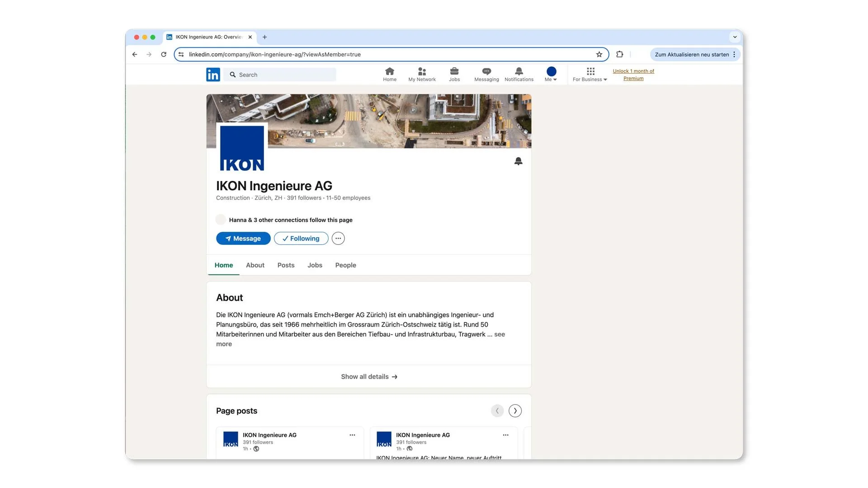The width and height of the screenshot is (868, 488).
Task: Toggle page notification bell on company card
Action: [x=518, y=161]
